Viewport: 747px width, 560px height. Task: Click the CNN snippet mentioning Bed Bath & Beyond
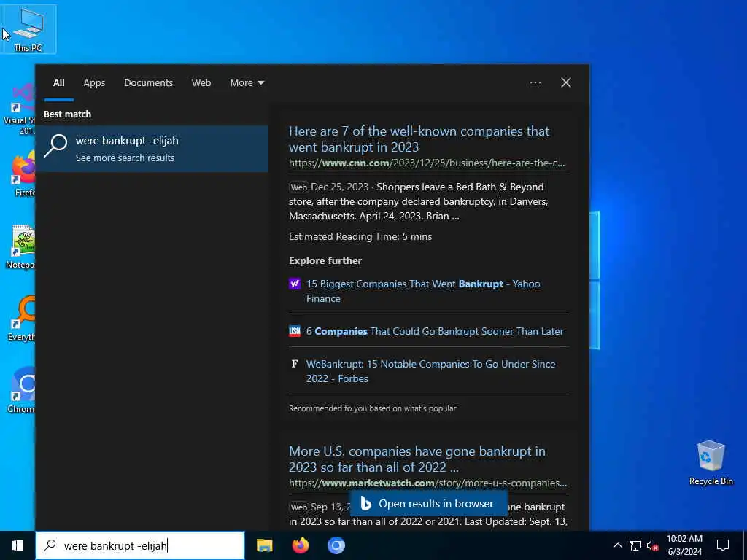(x=418, y=201)
